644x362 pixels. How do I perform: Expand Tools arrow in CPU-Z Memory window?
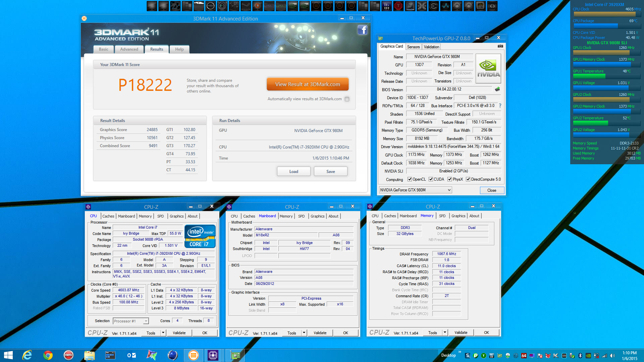(x=445, y=333)
